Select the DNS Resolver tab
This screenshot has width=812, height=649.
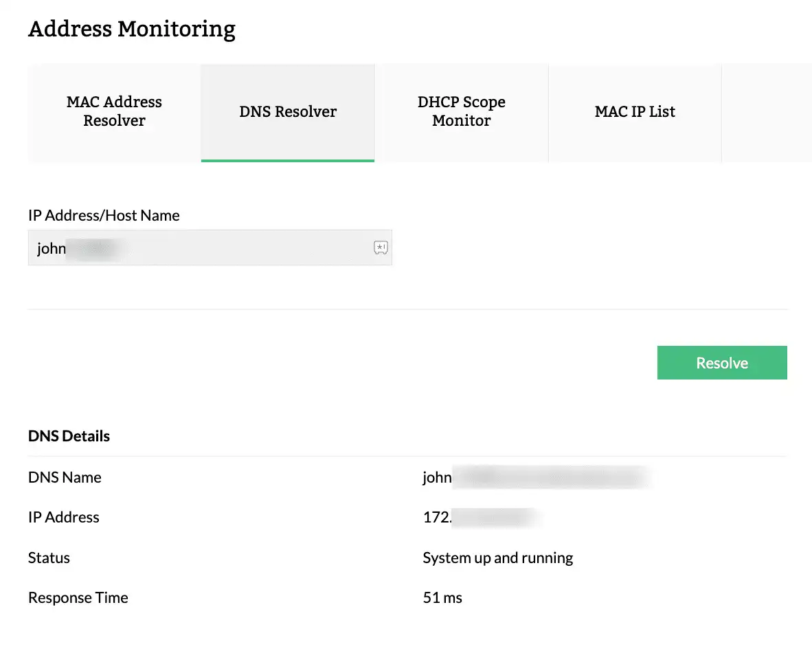[x=288, y=112]
